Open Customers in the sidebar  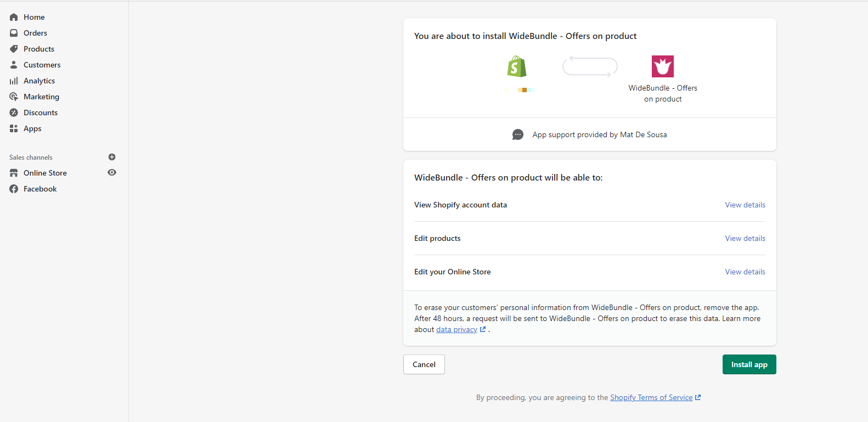tap(42, 65)
